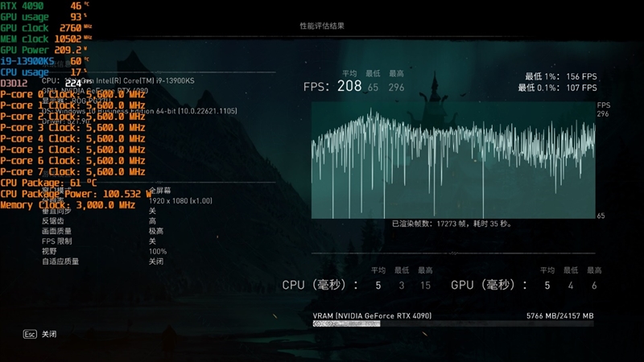Click the 最低 1%: 156 FPS text
The height and width of the screenshot is (362, 644).
[x=561, y=76]
